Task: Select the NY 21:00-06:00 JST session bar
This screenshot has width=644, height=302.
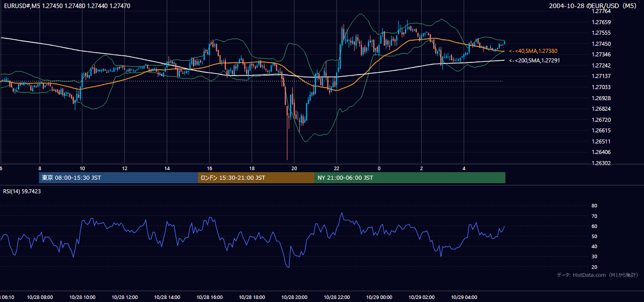Action: (410, 178)
